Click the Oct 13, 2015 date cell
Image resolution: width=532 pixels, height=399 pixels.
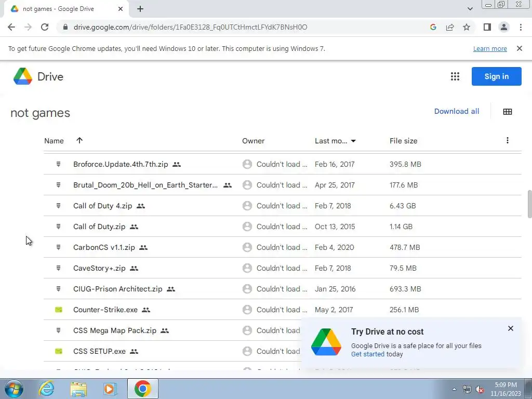point(335,227)
